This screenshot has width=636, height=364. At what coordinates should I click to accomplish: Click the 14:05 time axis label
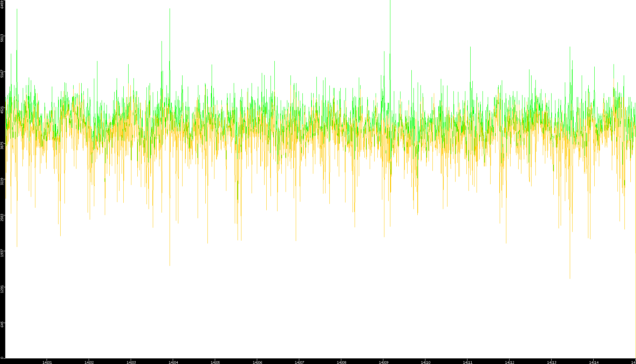pyautogui.click(x=215, y=362)
